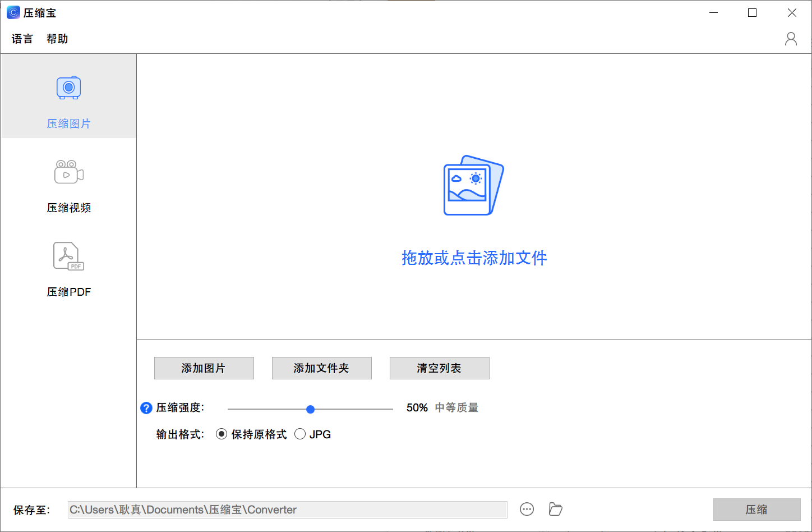Select 保持原格式 output format
This screenshot has height=532, width=812.
(x=222, y=434)
